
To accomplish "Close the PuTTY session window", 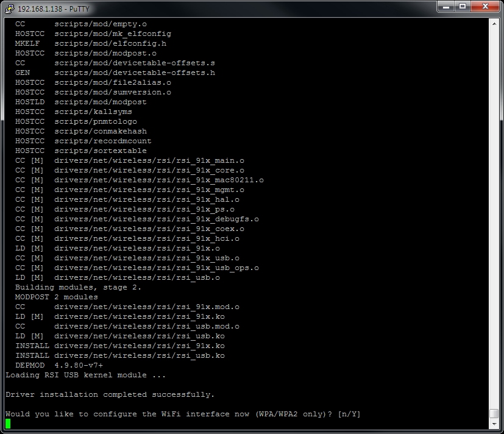I will click(485, 7).
